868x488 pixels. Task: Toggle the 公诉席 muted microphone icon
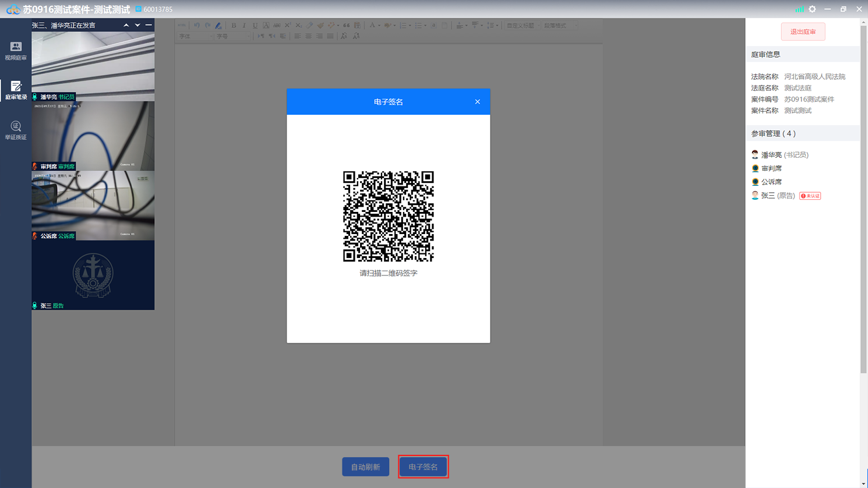pyautogui.click(x=35, y=236)
